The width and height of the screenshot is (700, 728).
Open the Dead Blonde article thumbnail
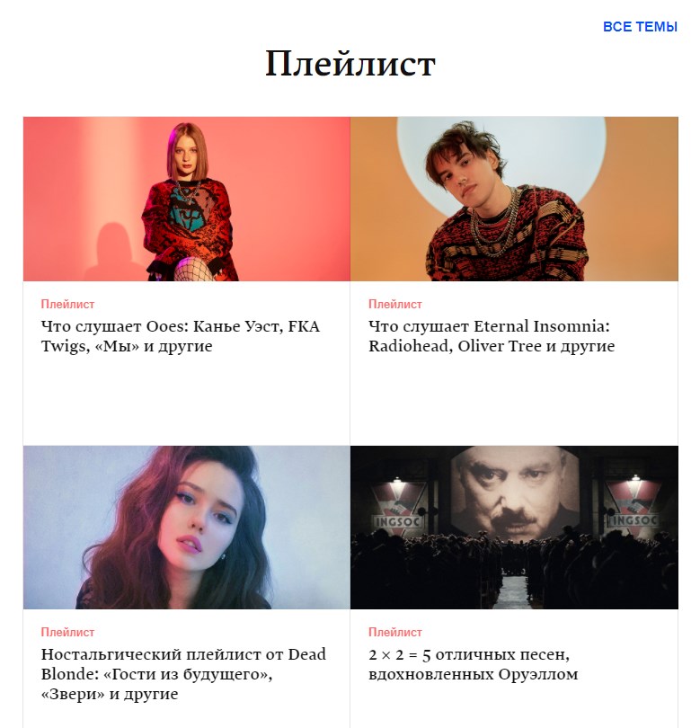[x=187, y=527]
